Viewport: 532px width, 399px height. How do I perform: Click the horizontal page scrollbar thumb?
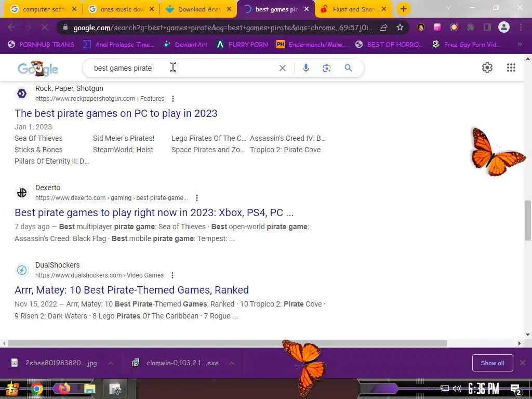(228, 343)
